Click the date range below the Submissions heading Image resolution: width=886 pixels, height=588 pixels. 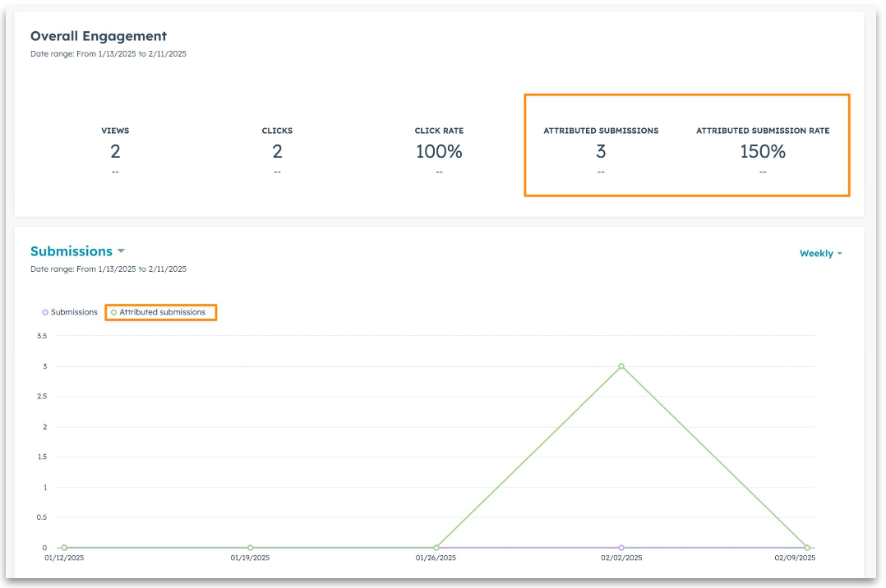coord(108,269)
